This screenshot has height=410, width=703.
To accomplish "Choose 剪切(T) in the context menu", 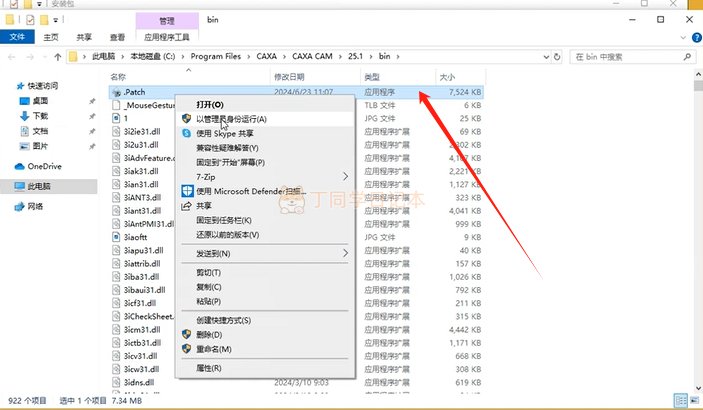I will coord(265,272).
